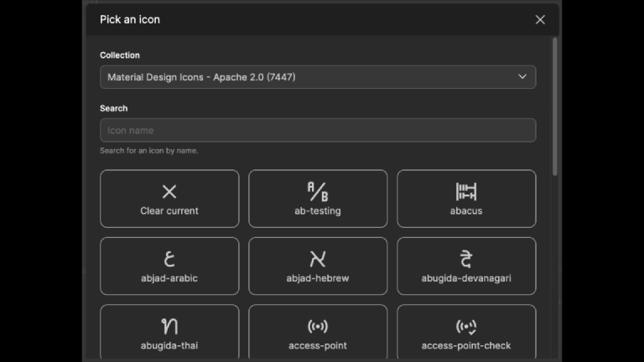
Task: Close the Pick an icon dialog
Action: (x=540, y=20)
